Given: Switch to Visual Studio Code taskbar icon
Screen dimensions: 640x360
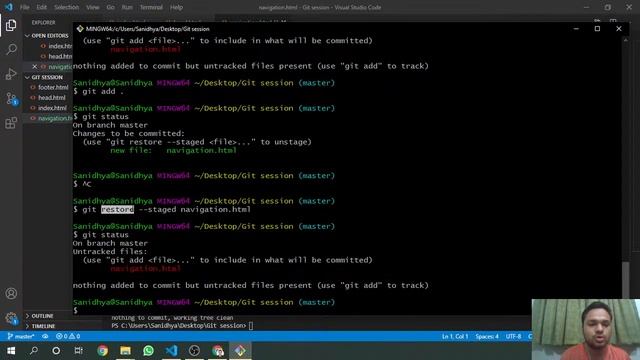Looking at the screenshot, I should pos(171,351).
